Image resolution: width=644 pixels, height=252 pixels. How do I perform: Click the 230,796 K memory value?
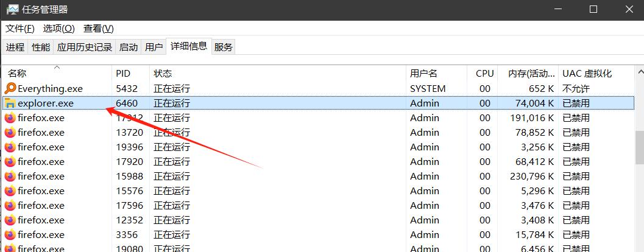533,177
